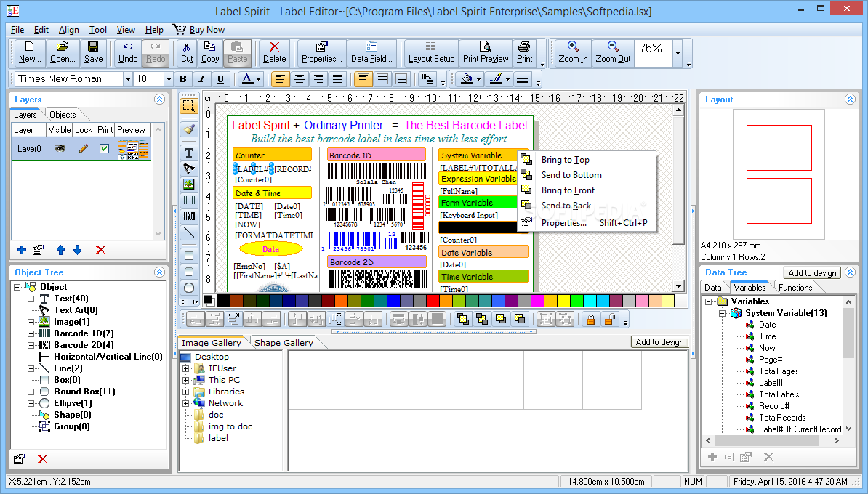Zoom Out on the label canvas
Screen dimensions: 868x494
click(613, 52)
